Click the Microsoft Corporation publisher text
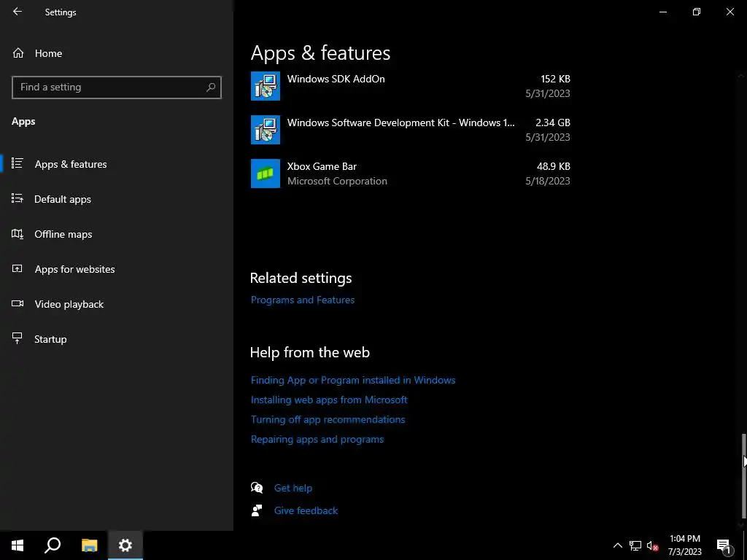The image size is (747, 560). coord(337,181)
